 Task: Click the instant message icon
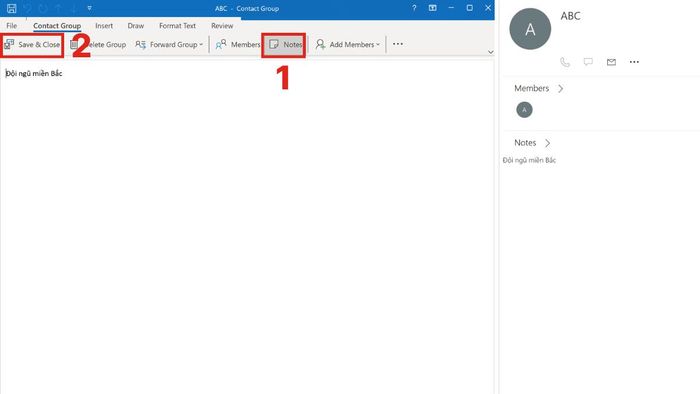588,62
